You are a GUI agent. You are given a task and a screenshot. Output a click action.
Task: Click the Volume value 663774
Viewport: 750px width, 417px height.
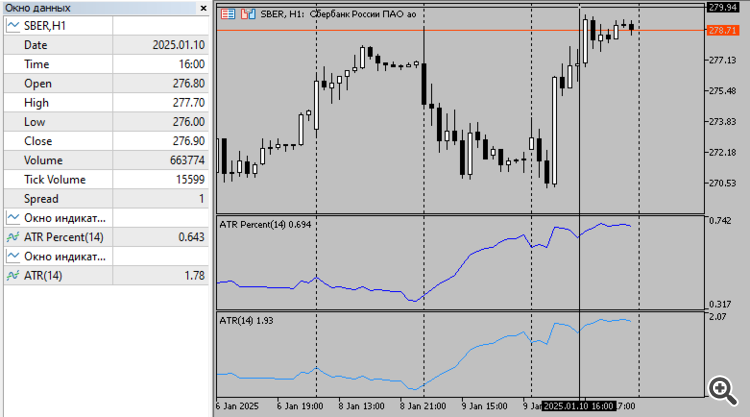[187, 160]
